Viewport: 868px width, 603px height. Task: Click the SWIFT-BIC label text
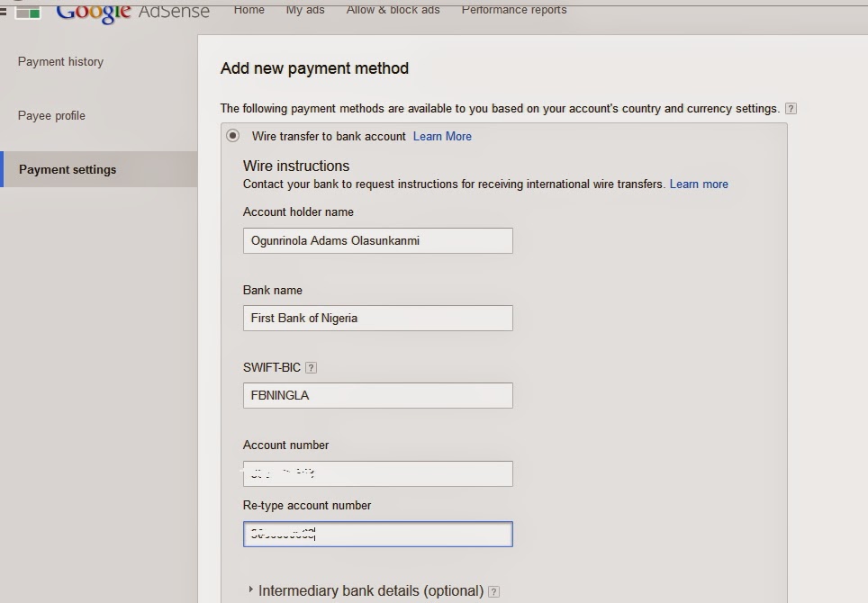pos(272,367)
